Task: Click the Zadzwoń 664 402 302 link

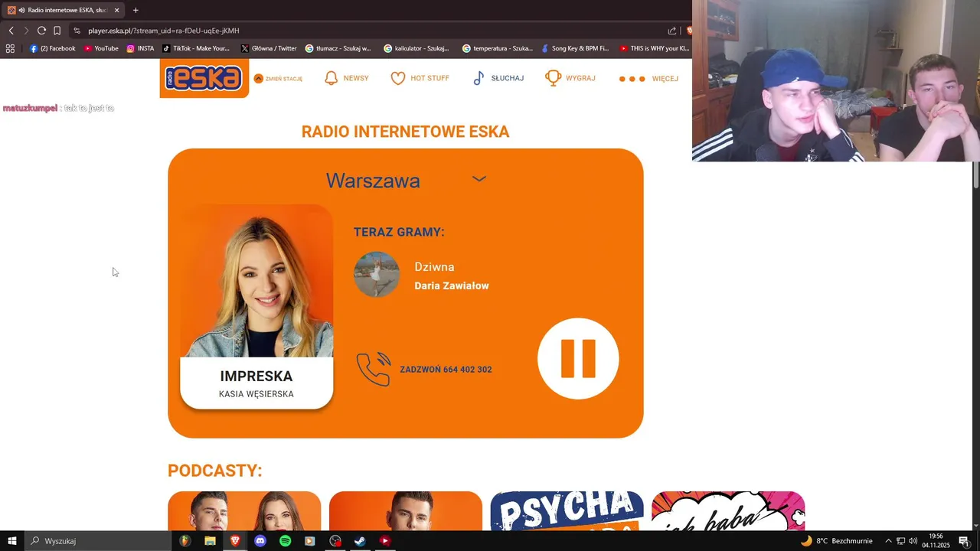Action: [x=446, y=370]
